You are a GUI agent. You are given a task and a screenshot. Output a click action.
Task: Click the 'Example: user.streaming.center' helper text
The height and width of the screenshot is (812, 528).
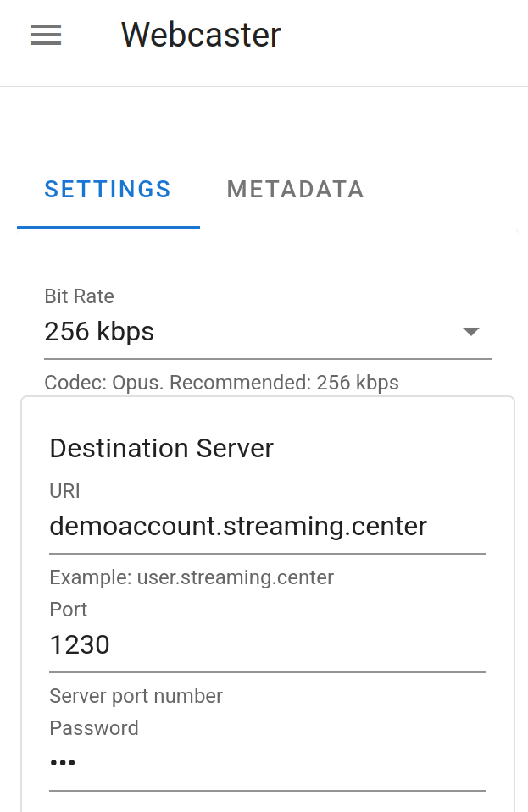click(192, 577)
